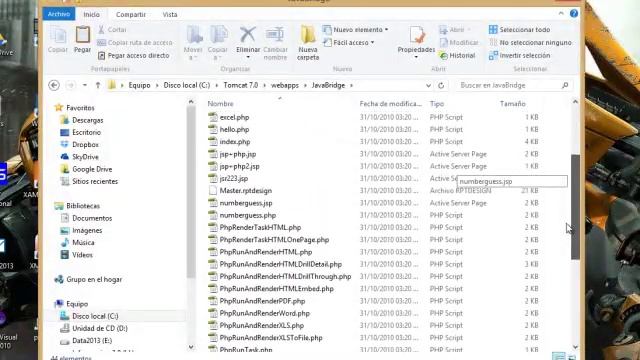The width and height of the screenshot is (640, 360).
Task: Click the search magnifier icon
Action: click(565, 85)
